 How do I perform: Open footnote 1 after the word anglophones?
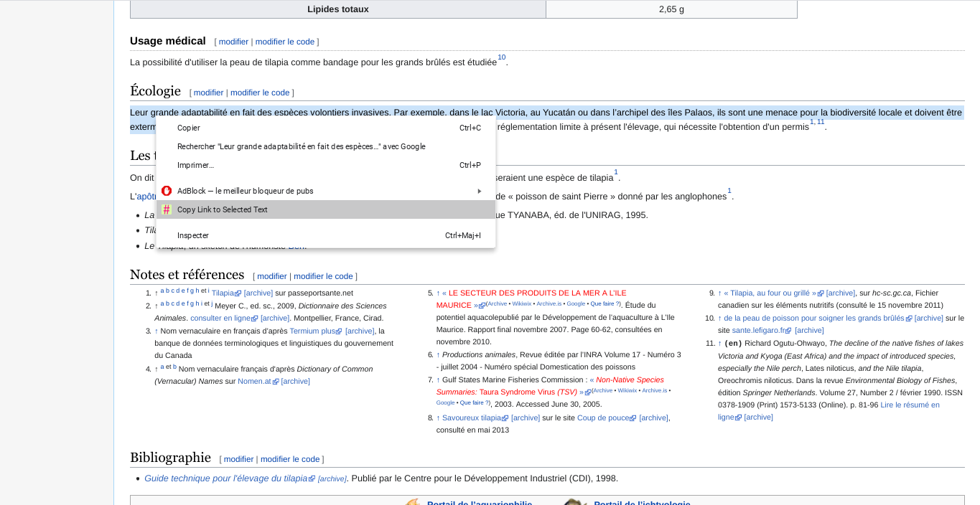coord(729,191)
